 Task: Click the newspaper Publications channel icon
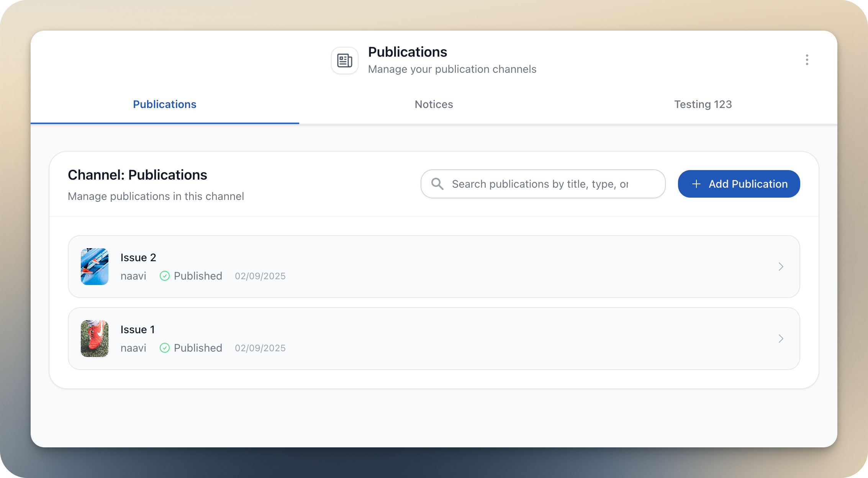pos(344,60)
